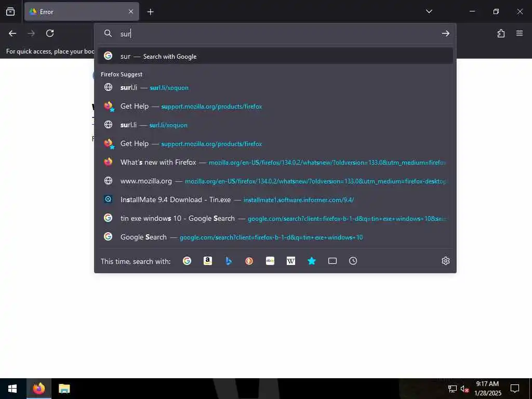The width and height of the screenshot is (532, 399).
Task: Select www.mozilla.org suggestion
Action: (x=275, y=181)
